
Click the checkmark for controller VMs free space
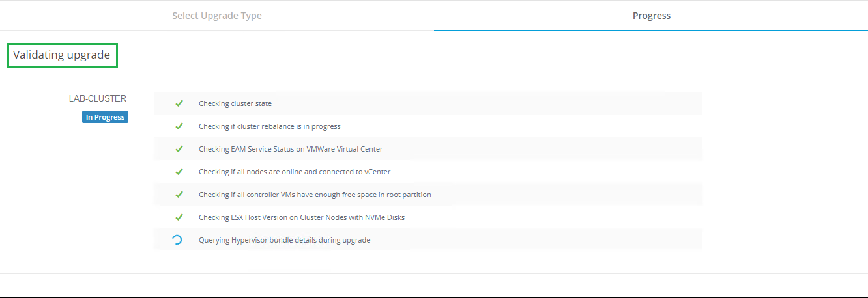click(179, 195)
